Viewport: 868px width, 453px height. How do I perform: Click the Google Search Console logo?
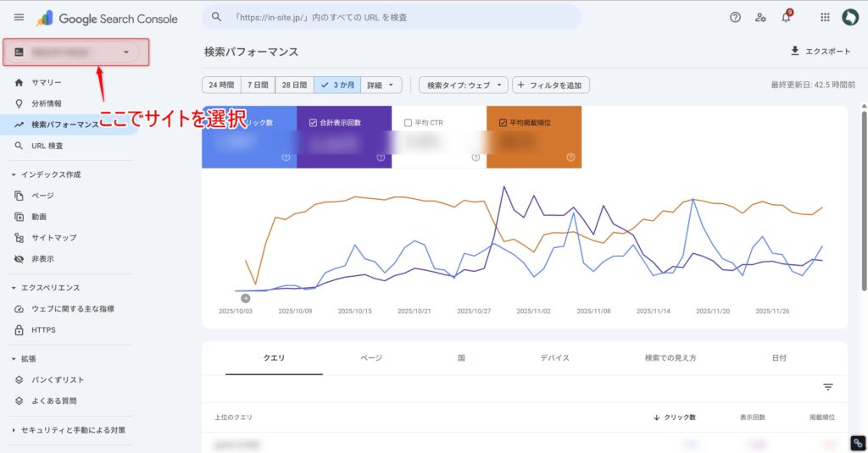108,19
